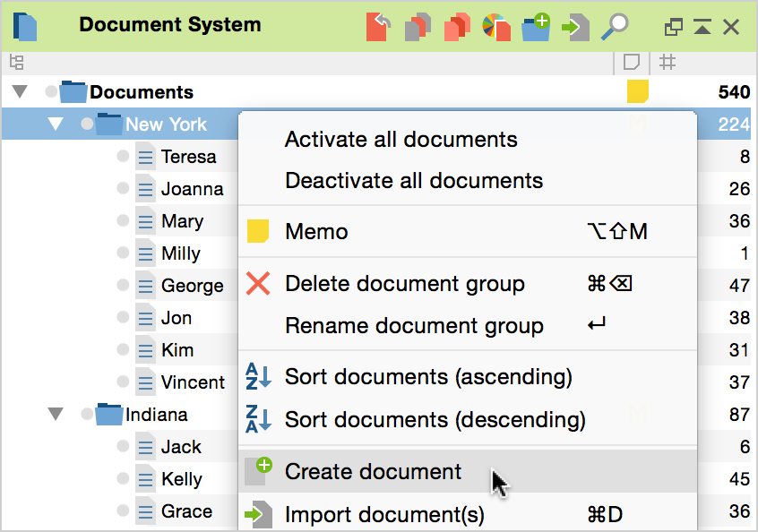The image size is (758, 532).
Task: Select Delete document group menu entry
Action: coord(404,284)
